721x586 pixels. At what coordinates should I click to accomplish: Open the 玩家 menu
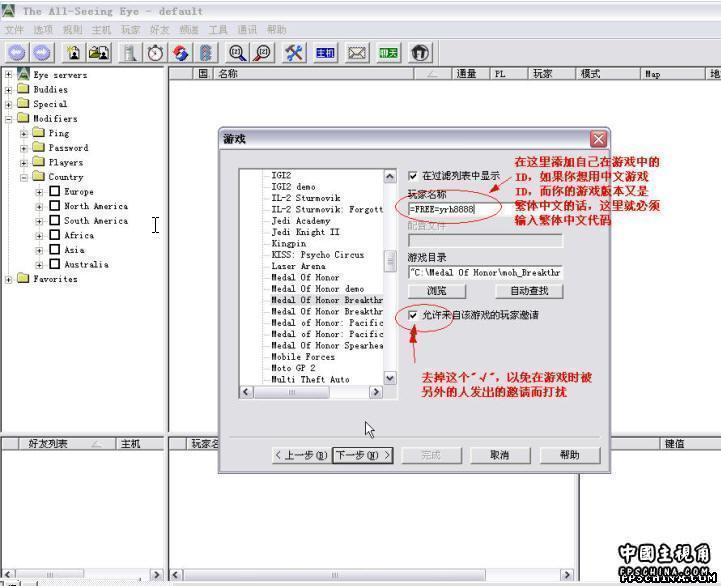point(130,30)
